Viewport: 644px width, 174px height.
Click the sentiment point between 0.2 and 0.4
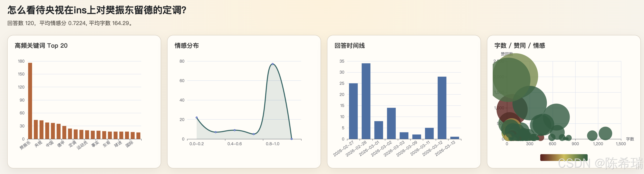(x=216, y=132)
